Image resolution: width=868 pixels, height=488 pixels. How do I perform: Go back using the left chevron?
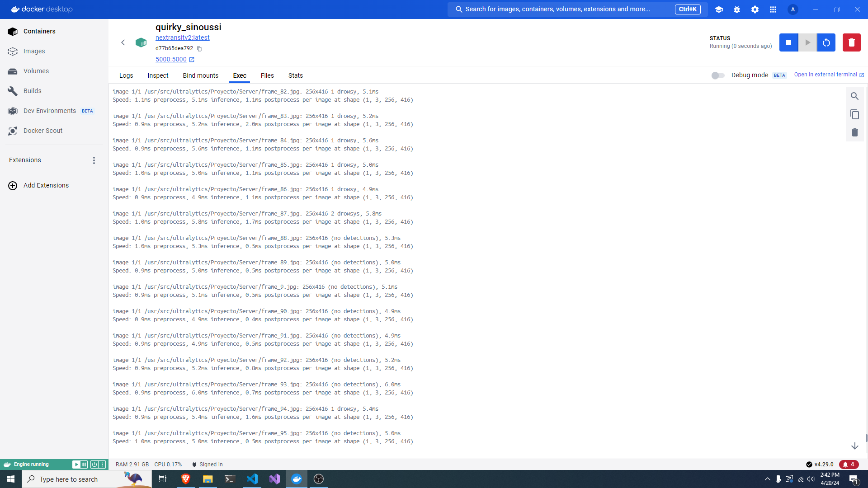123,42
